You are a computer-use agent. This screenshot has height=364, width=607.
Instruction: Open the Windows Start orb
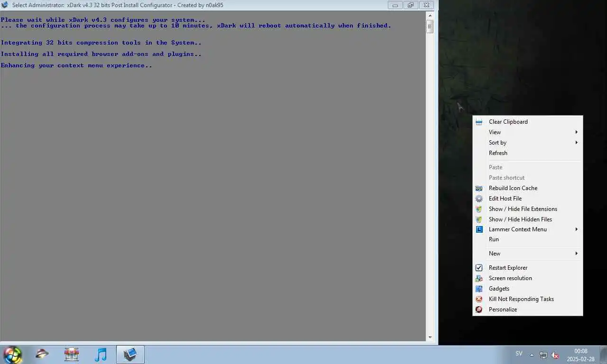pyautogui.click(x=12, y=355)
